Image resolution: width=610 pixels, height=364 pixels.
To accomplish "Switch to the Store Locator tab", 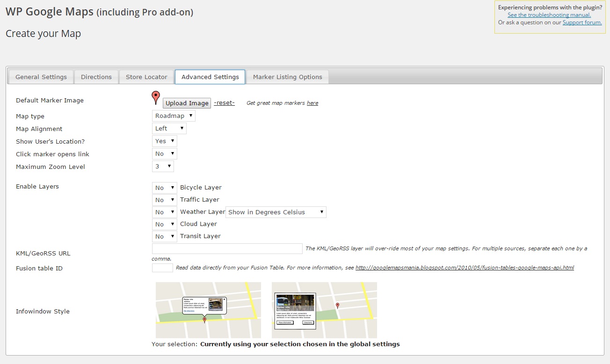I will (x=146, y=77).
